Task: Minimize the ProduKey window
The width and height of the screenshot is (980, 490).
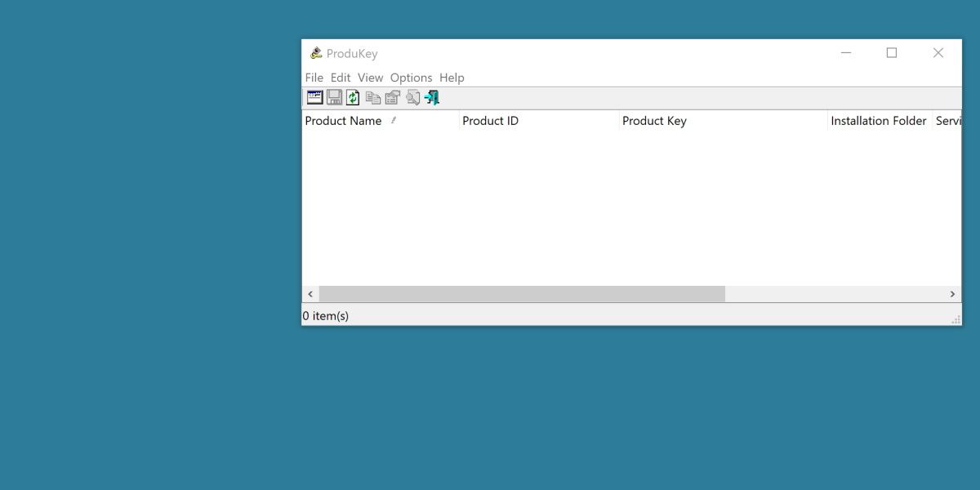Action: [846, 53]
